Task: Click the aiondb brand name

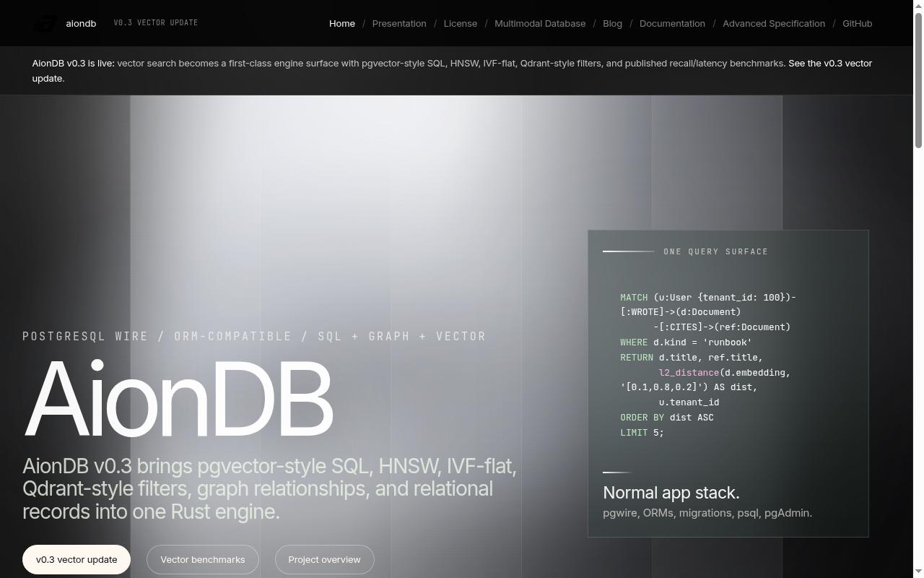Action: point(81,23)
